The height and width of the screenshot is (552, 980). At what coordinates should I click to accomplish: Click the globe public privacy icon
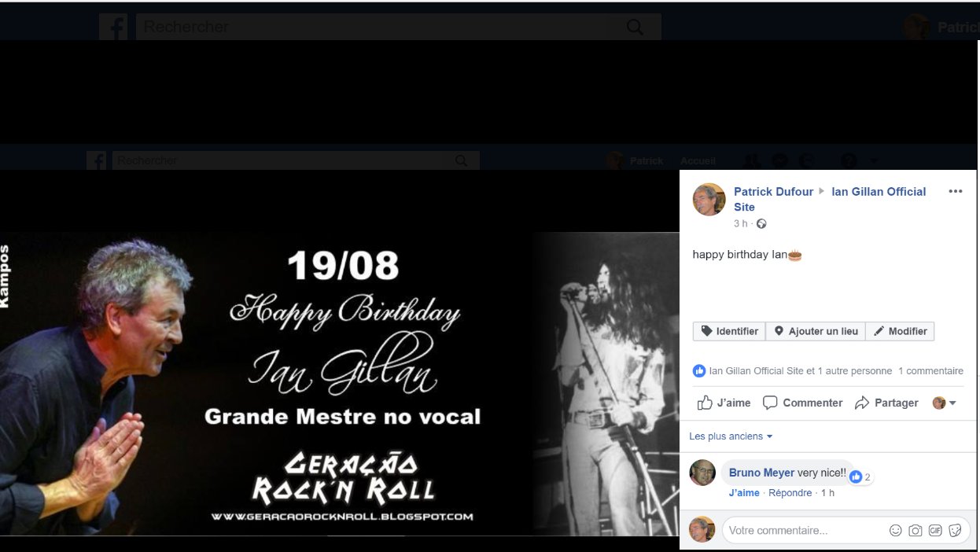click(761, 223)
